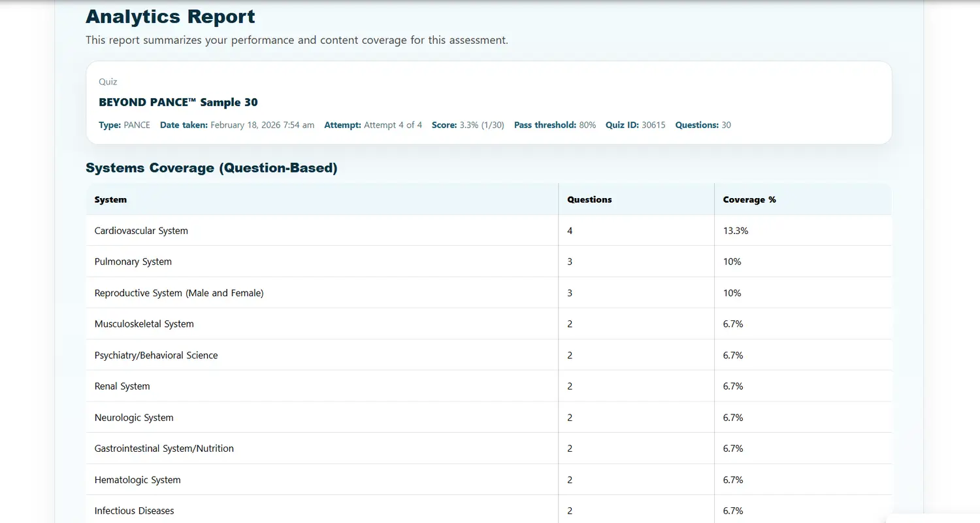Open the Reproductive System row details
Image resolution: width=980 pixels, height=523 pixels.
click(178, 292)
